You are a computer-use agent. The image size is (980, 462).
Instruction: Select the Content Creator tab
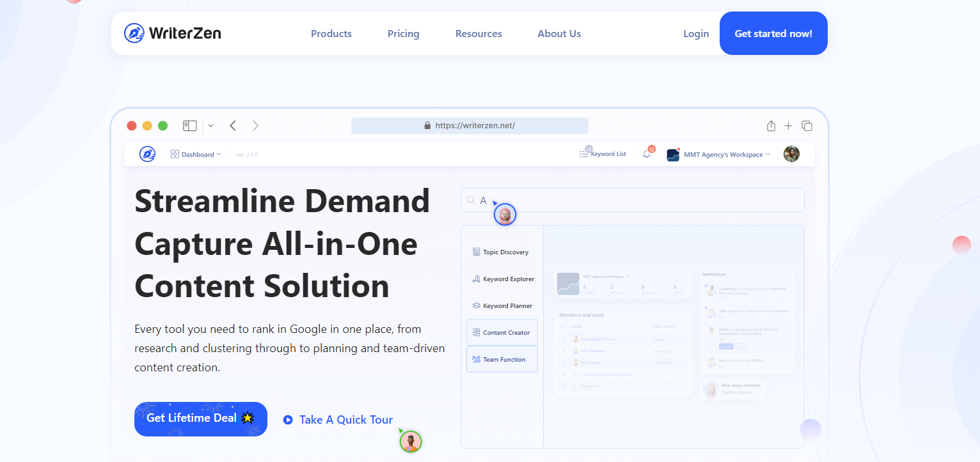pyautogui.click(x=502, y=332)
